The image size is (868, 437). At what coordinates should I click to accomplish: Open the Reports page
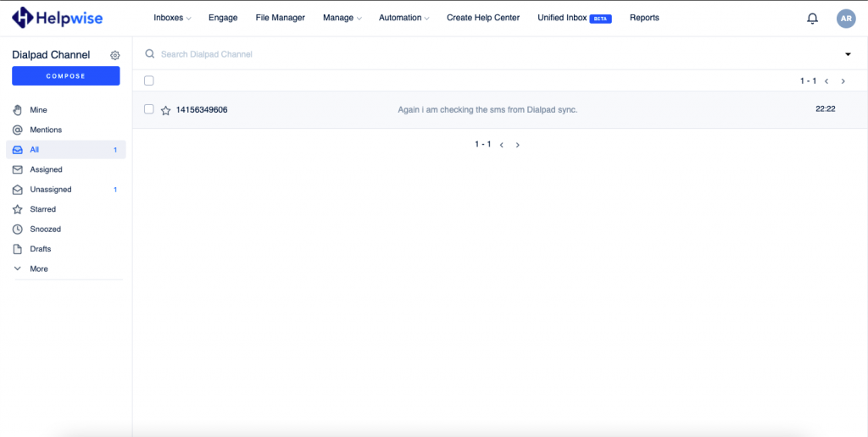coord(644,18)
